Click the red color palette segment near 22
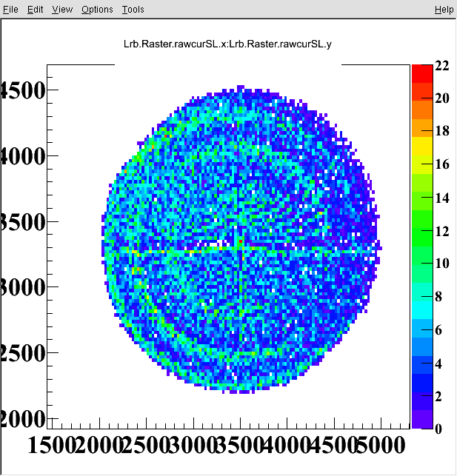The height and width of the screenshot is (476, 457). [x=422, y=74]
